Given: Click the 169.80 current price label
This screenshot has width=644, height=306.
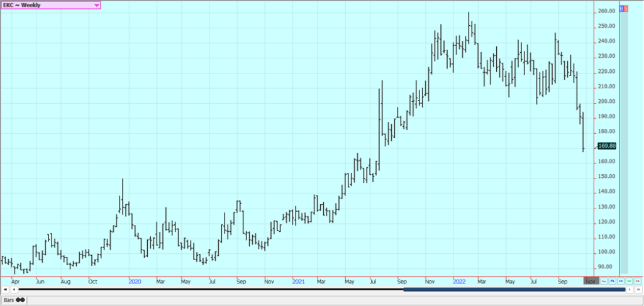Looking at the screenshot, I should 607,146.
